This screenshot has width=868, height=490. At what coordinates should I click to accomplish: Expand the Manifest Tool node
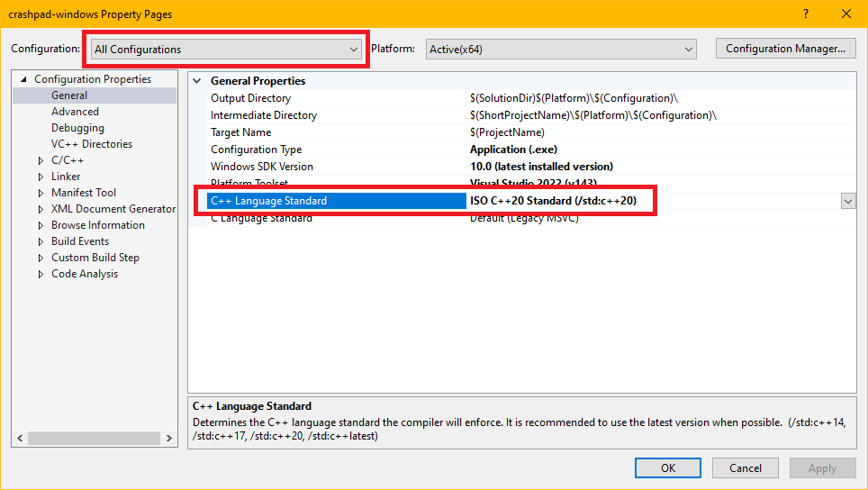click(41, 193)
